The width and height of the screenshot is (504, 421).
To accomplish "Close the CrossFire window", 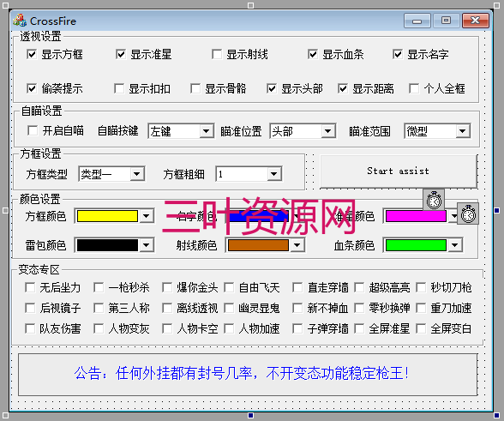I will 476,21.
